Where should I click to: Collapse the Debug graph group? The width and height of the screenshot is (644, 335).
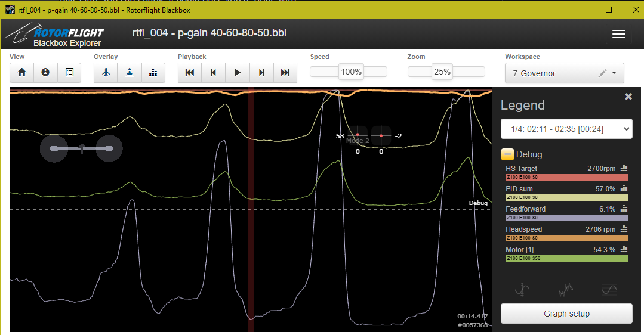click(507, 154)
